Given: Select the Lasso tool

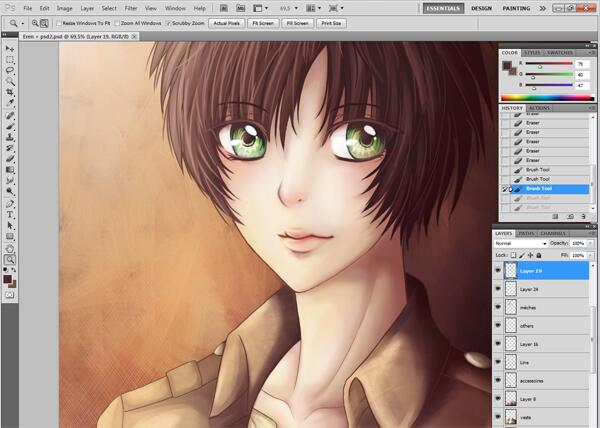Looking at the screenshot, I should (10, 70).
